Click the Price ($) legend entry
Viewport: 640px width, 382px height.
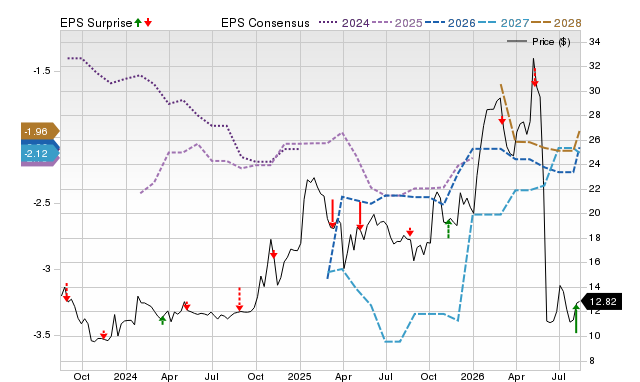[539, 42]
